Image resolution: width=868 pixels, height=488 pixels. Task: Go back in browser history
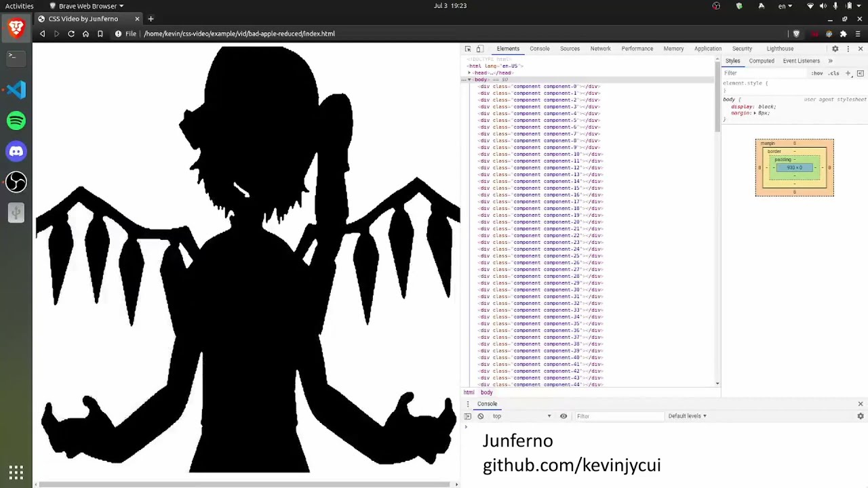tap(42, 34)
